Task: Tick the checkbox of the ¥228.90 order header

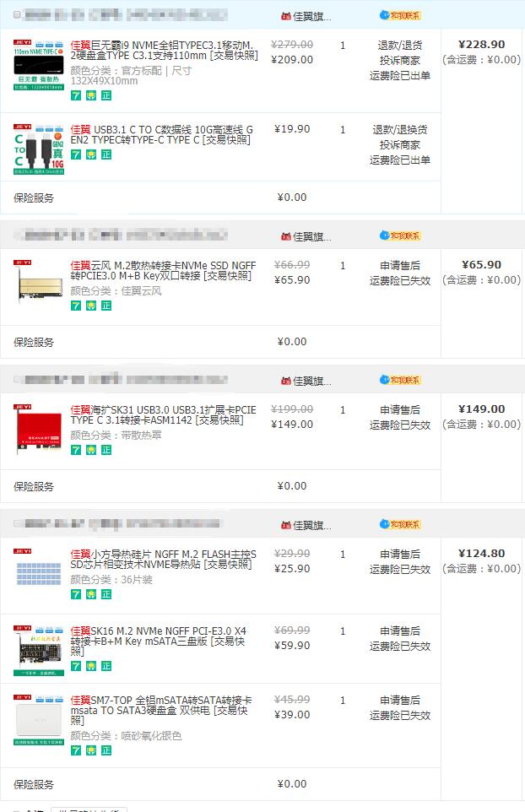Action: 17,14
